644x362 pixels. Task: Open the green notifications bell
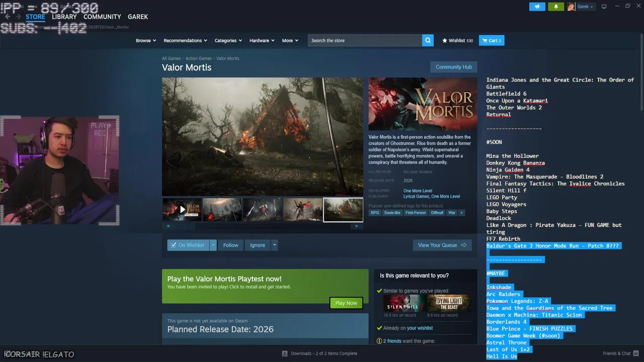pyautogui.click(x=556, y=7)
